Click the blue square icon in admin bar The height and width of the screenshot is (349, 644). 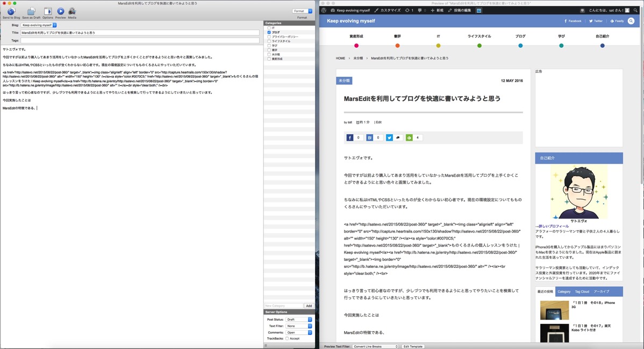[x=479, y=10]
